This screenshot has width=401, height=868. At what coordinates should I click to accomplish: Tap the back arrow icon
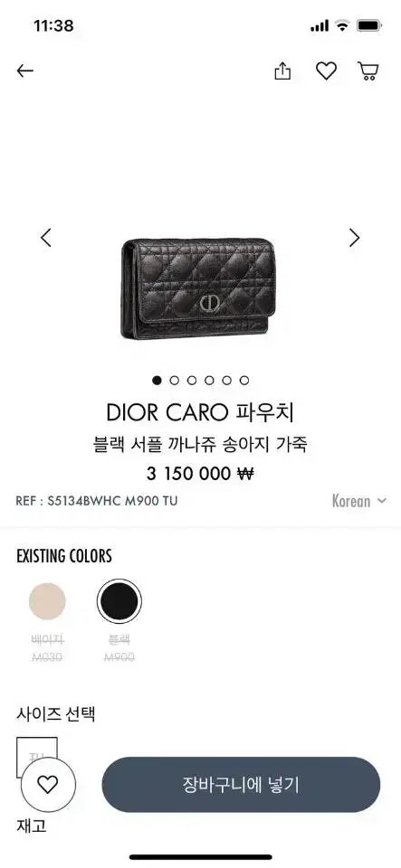tap(25, 71)
